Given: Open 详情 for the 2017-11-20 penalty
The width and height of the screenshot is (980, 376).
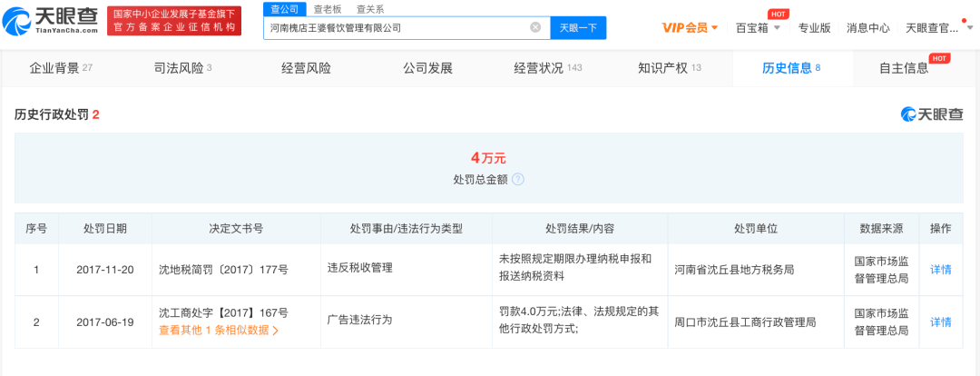Looking at the screenshot, I should tap(941, 270).
